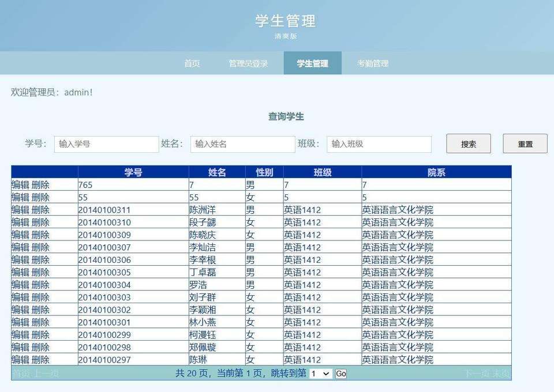
Task: Edit student 李颖湘
Action: coord(20,310)
